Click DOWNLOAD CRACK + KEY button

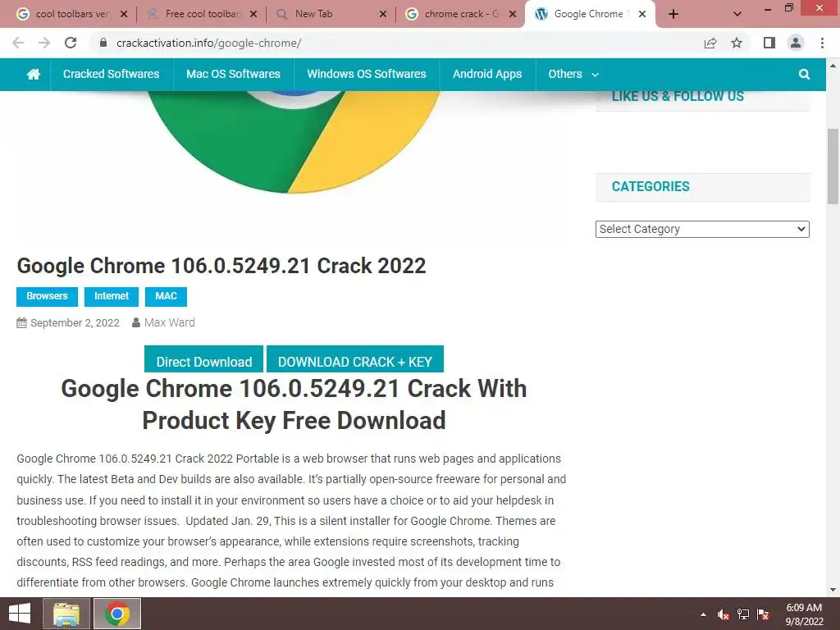point(355,360)
